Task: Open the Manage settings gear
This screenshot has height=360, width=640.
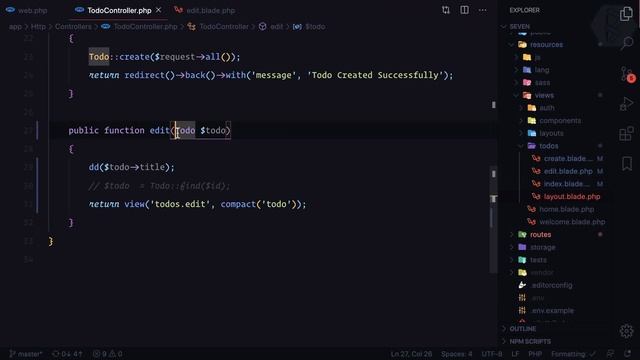Action: click(x=626, y=331)
